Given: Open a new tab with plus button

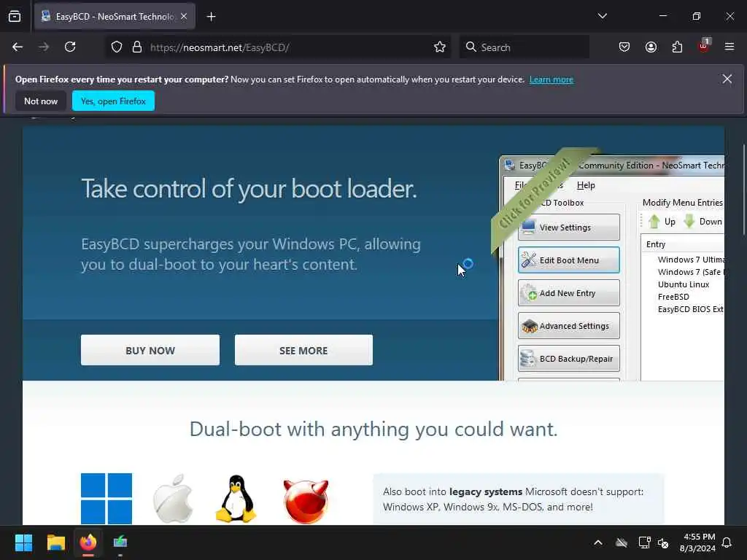Looking at the screenshot, I should pos(211,17).
